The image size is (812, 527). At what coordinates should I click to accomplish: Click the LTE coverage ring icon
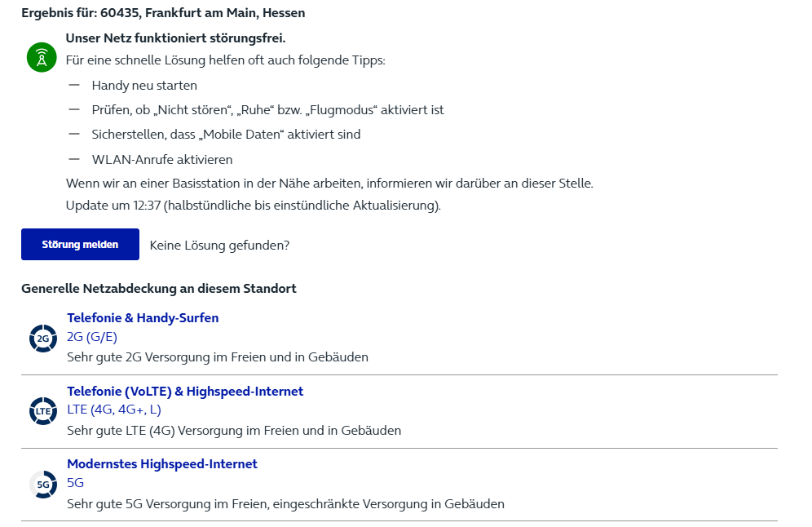(x=43, y=411)
